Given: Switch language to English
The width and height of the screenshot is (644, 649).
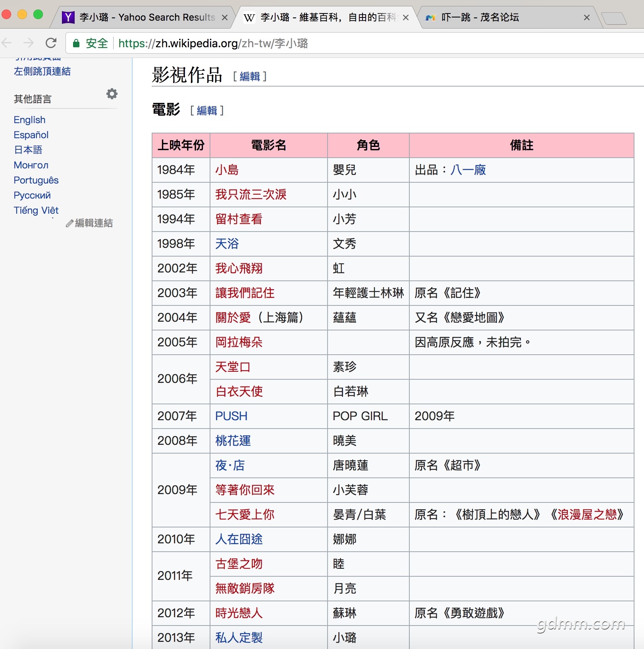Looking at the screenshot, I should tap(29, 120).
